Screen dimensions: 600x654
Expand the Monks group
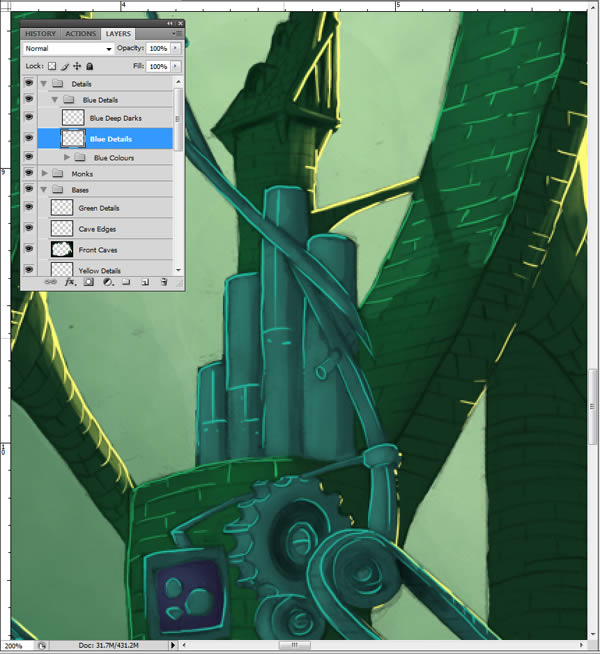45,174
